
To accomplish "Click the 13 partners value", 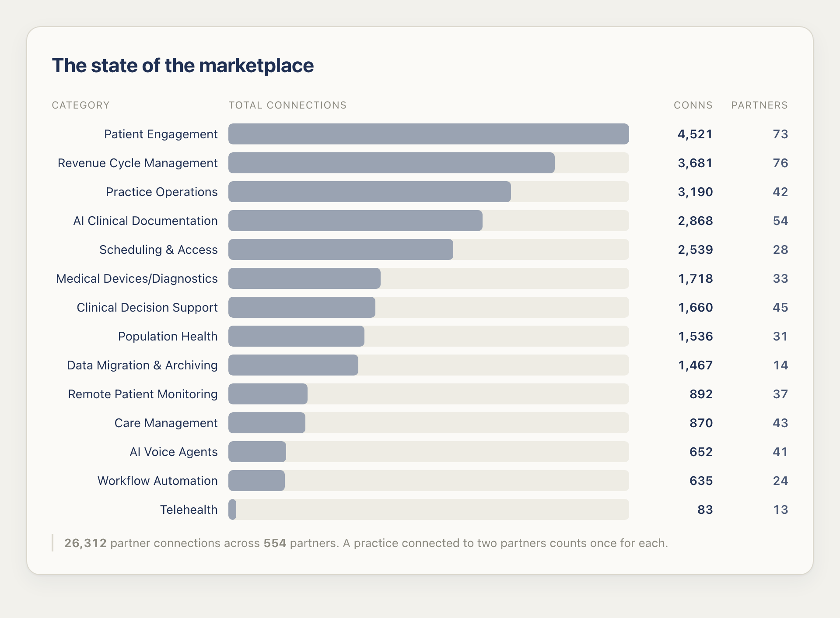I will [780, 509].
